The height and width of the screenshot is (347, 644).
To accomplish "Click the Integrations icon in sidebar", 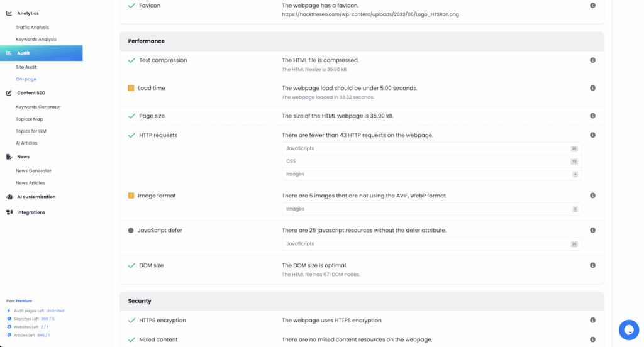I will click(x=9, y=212).
